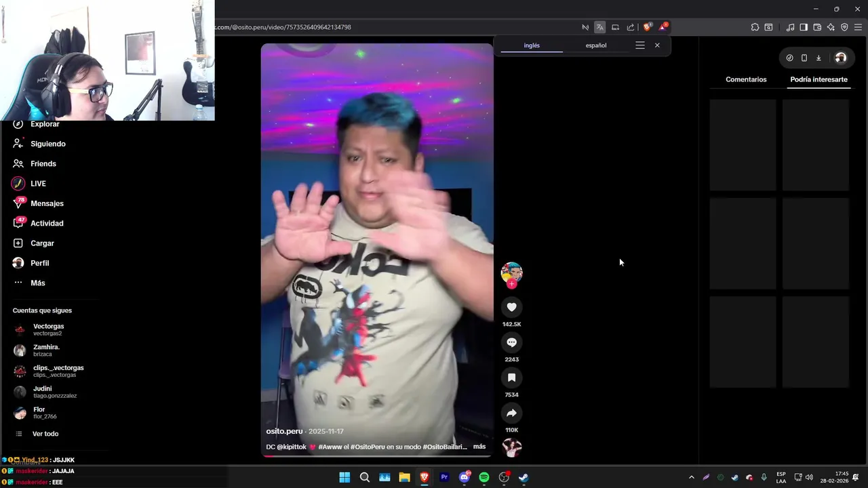
Task: Open the profile avatar menu top right
Action: coord(841,58)
